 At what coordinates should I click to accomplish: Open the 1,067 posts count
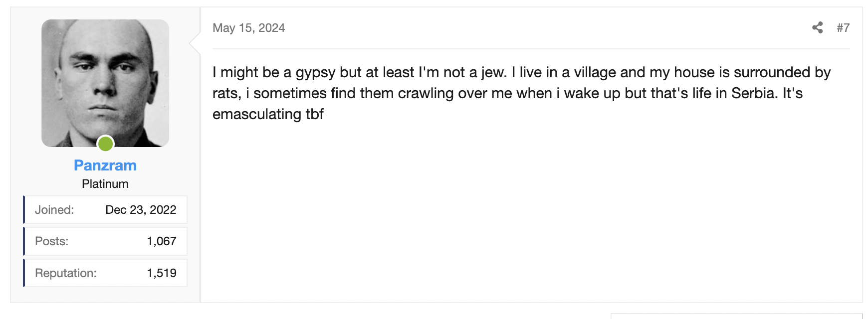(x=162, y=241)
